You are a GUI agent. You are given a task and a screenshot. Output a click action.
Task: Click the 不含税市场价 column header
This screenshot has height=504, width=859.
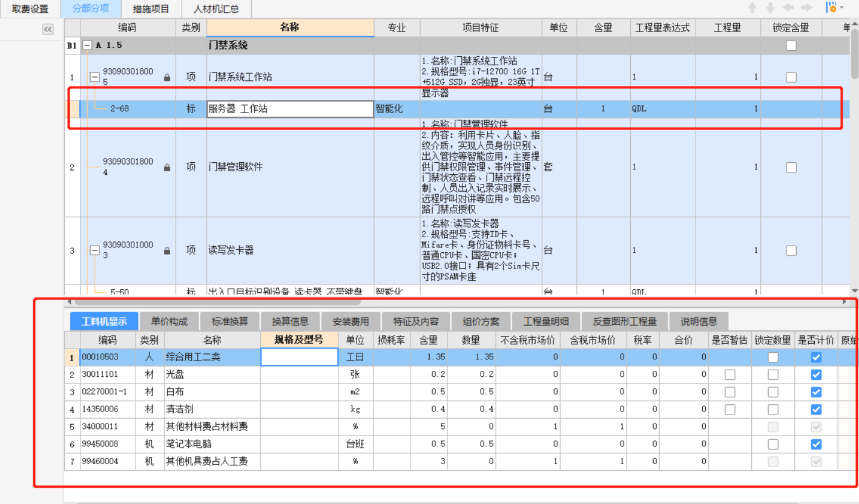[x=527, y=340]
